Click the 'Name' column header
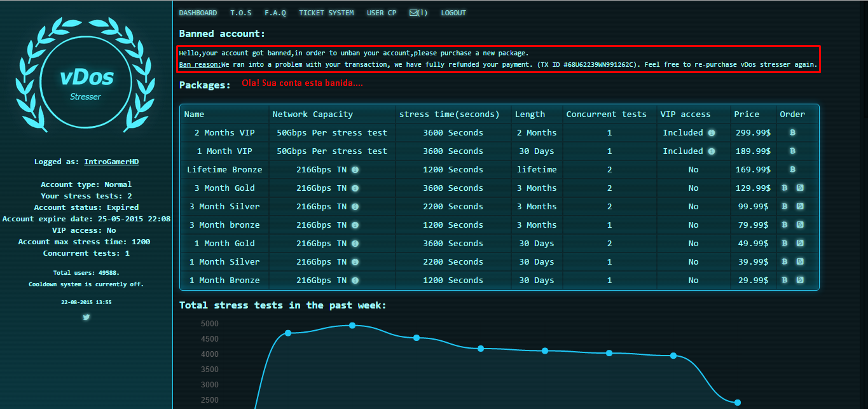The width and height of the screenshot is (868, 409). [x=194, y=114]
